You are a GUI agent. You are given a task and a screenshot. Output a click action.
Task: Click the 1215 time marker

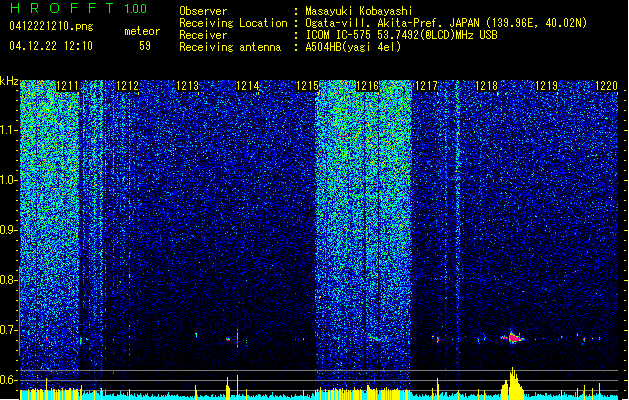click(x=307, y=86)
